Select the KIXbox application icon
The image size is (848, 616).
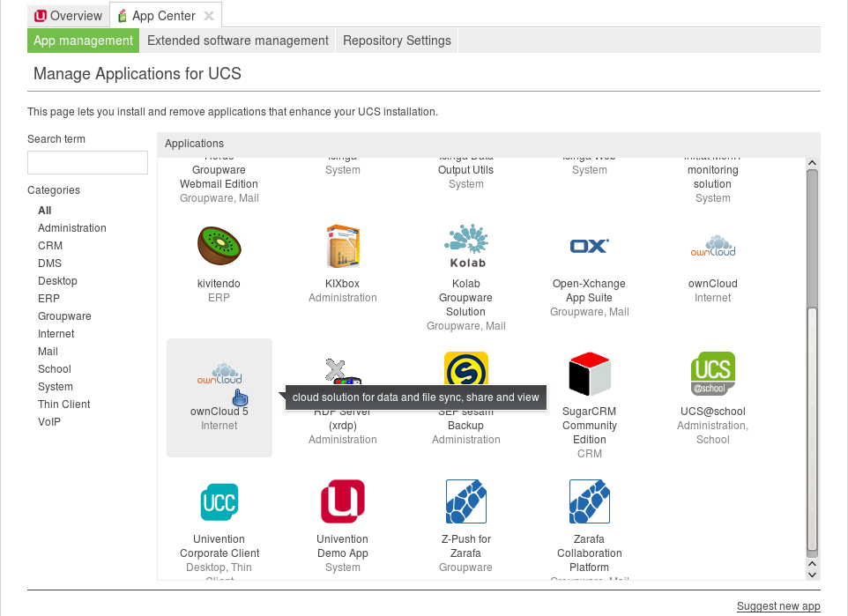342,246
